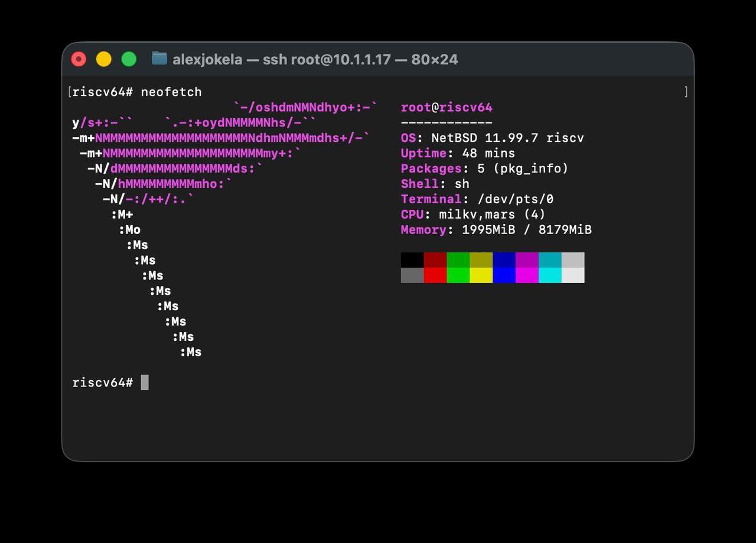756x543 pixels.
Task: Click the dark gray color block, bottom row
Action: (412, 275)
